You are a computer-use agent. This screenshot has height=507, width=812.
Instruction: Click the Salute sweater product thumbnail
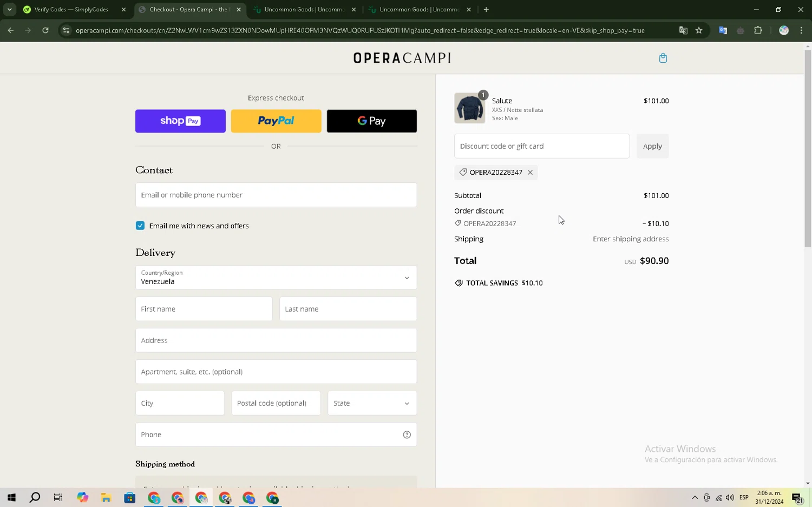coord(469,108)
